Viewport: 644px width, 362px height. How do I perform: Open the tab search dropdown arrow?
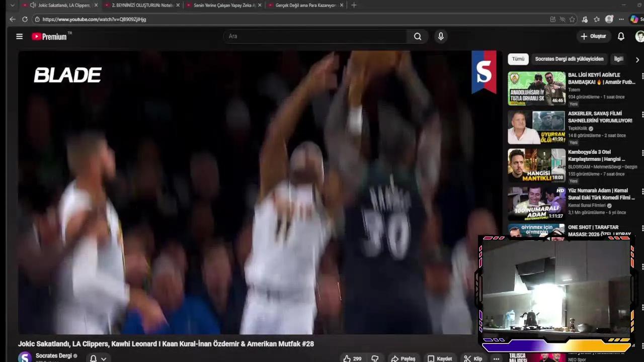tap(12, 5)
